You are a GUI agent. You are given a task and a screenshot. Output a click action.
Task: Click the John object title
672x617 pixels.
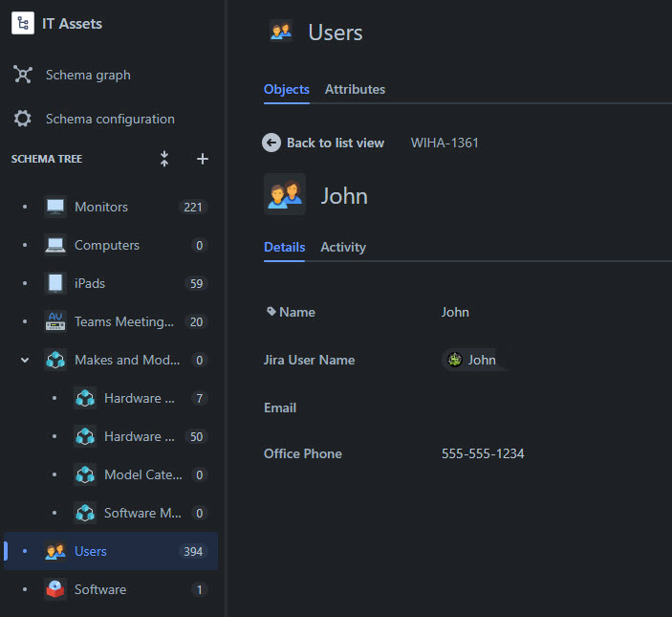(344, 196)
